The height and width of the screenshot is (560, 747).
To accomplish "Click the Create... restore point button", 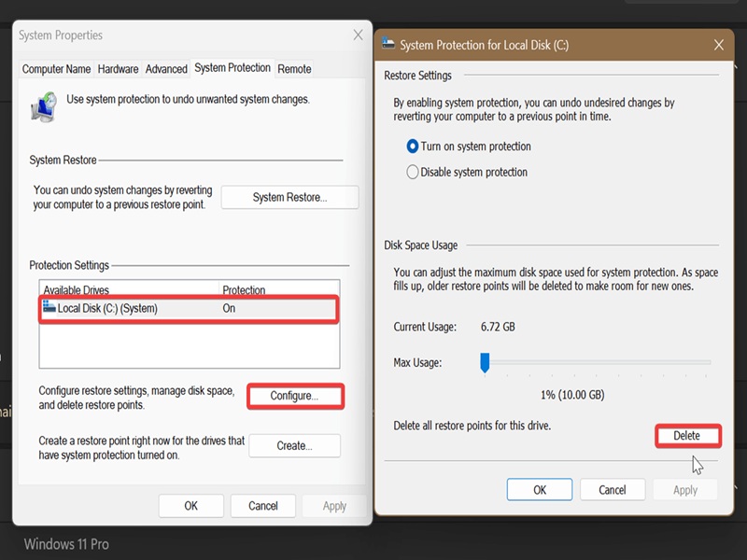I will (x=294, y=446).
